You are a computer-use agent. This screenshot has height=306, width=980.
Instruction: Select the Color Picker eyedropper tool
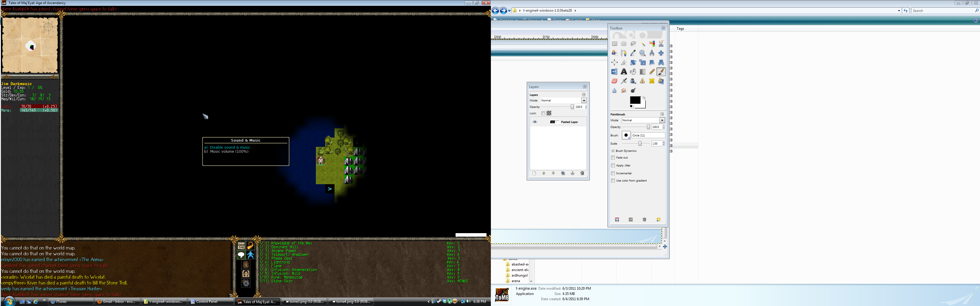pos(633,53)
